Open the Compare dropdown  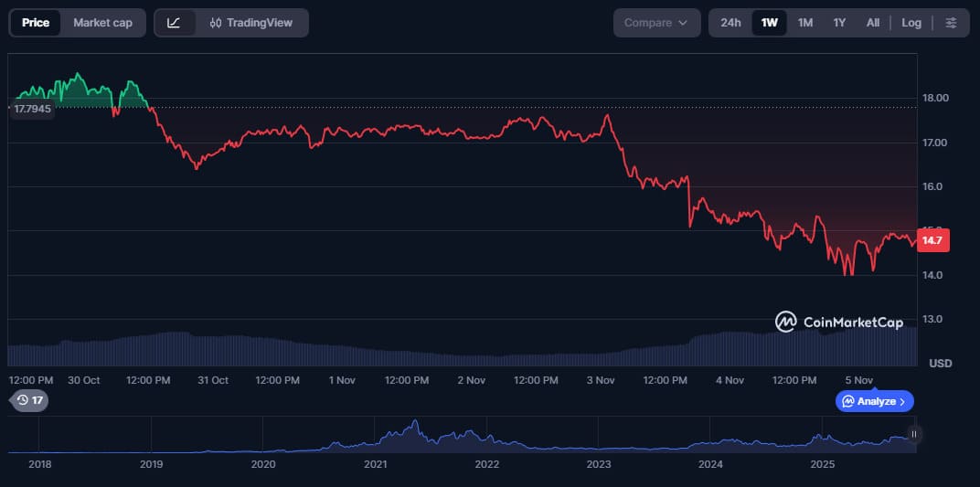coord(656,23)
